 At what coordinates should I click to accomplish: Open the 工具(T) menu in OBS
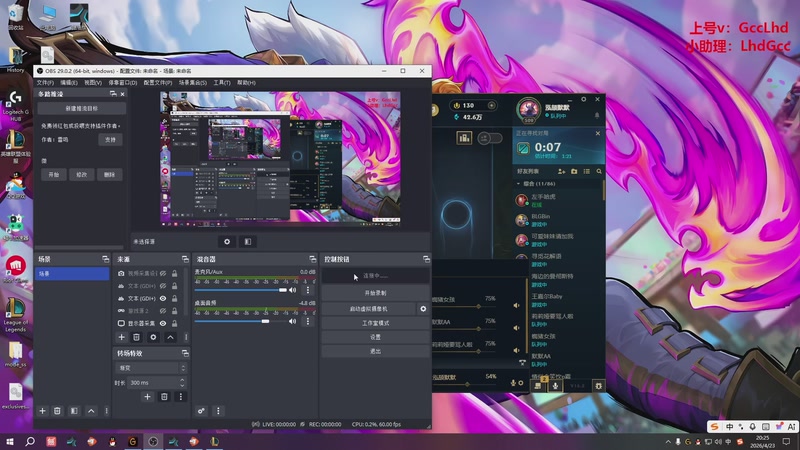[222, 83]
